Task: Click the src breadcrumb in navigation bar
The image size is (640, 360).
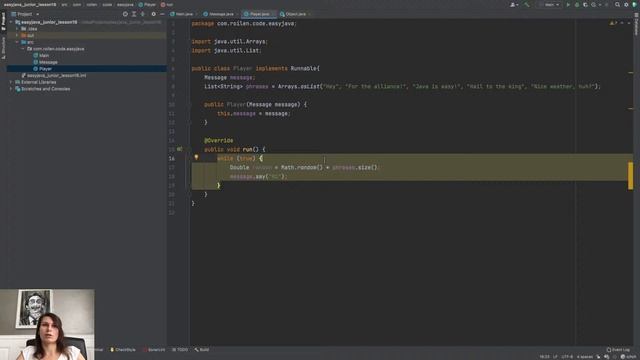Action: tap(65, 4)
